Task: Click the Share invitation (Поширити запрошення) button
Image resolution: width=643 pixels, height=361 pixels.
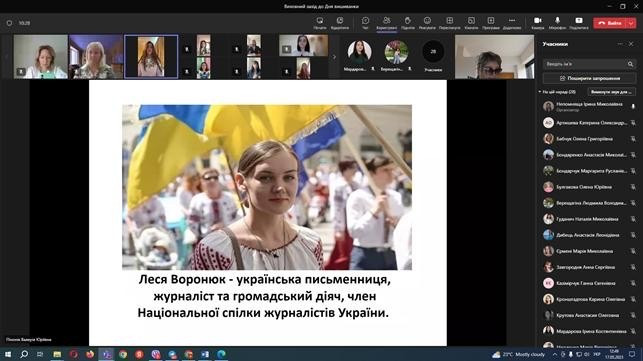Action: coord(590,78)
